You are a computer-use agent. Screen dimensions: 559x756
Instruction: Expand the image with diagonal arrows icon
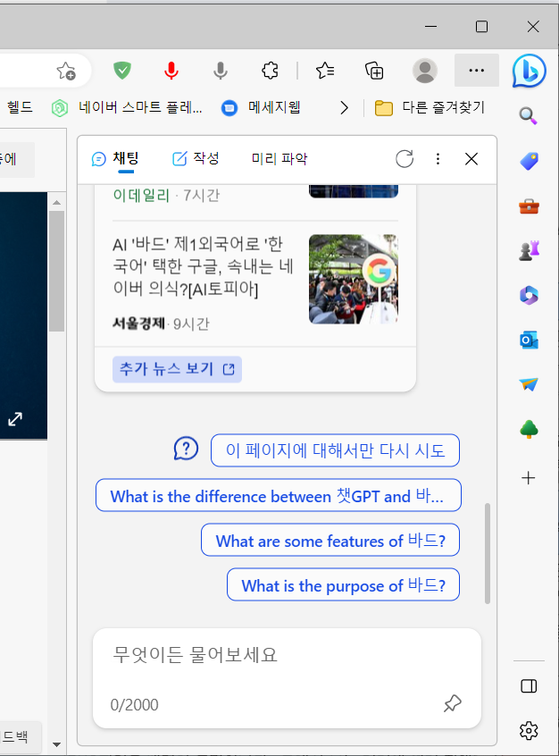coord(15,419)
